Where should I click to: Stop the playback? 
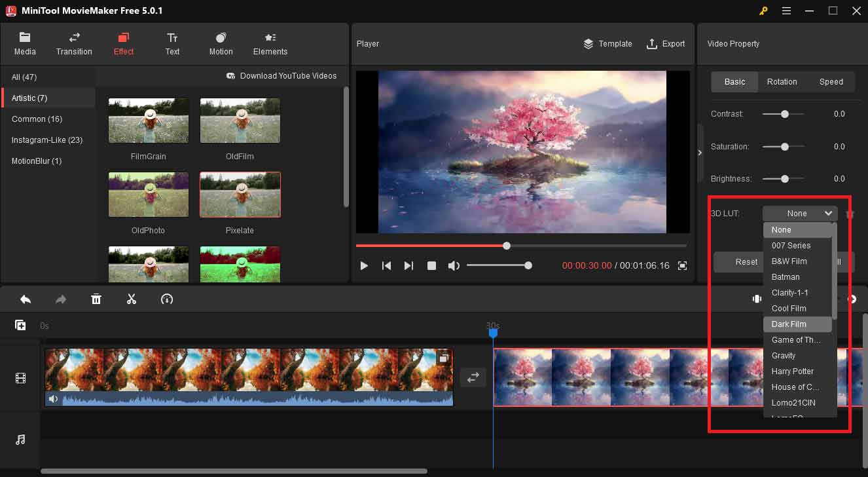coord(431,265)
